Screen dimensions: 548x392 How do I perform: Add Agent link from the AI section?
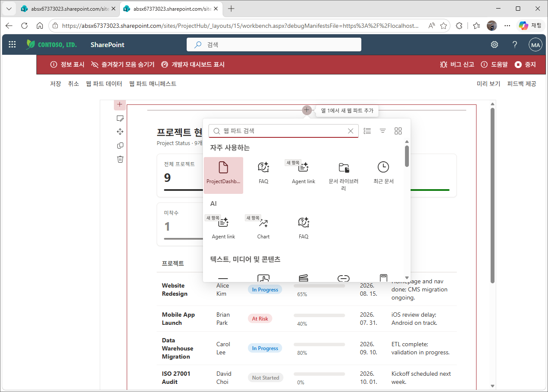223,228
